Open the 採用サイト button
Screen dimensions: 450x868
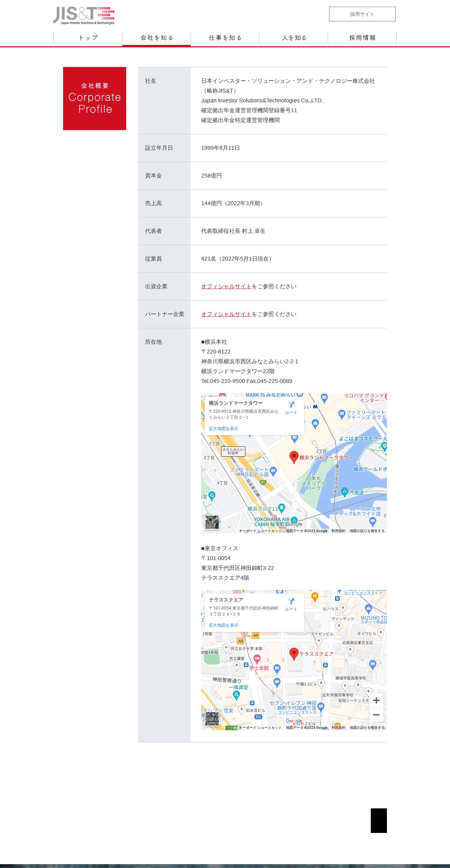click(x=362, y=14)
